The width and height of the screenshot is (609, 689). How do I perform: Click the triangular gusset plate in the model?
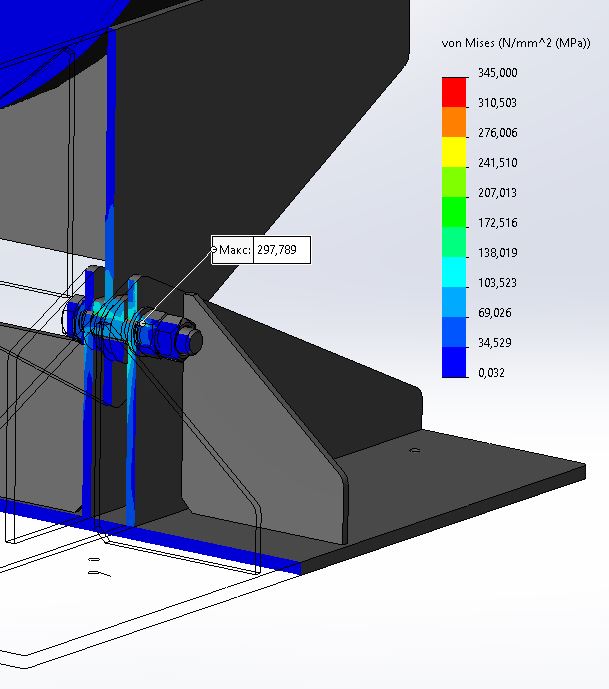[x=265, y=417]
